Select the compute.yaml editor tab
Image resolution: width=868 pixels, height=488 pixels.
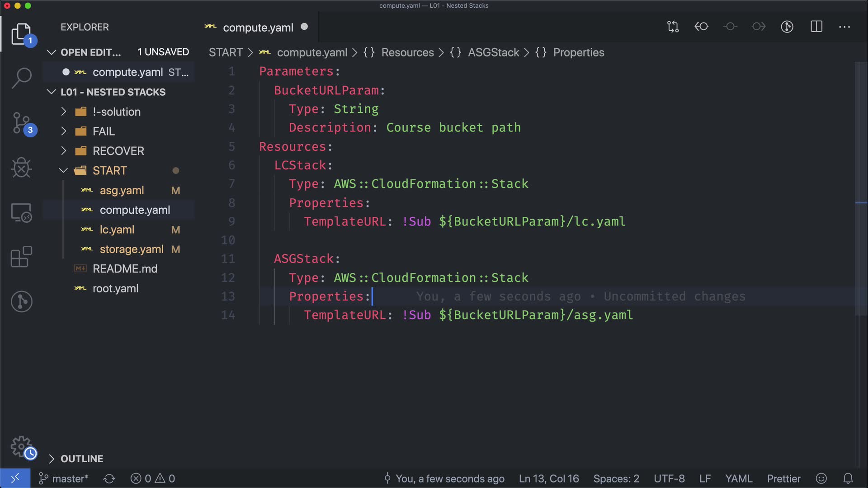(258, 28)
